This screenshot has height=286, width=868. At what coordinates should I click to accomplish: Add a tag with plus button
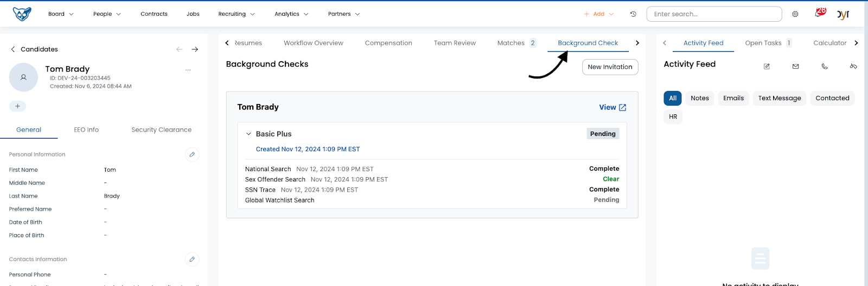pos(17,106)
